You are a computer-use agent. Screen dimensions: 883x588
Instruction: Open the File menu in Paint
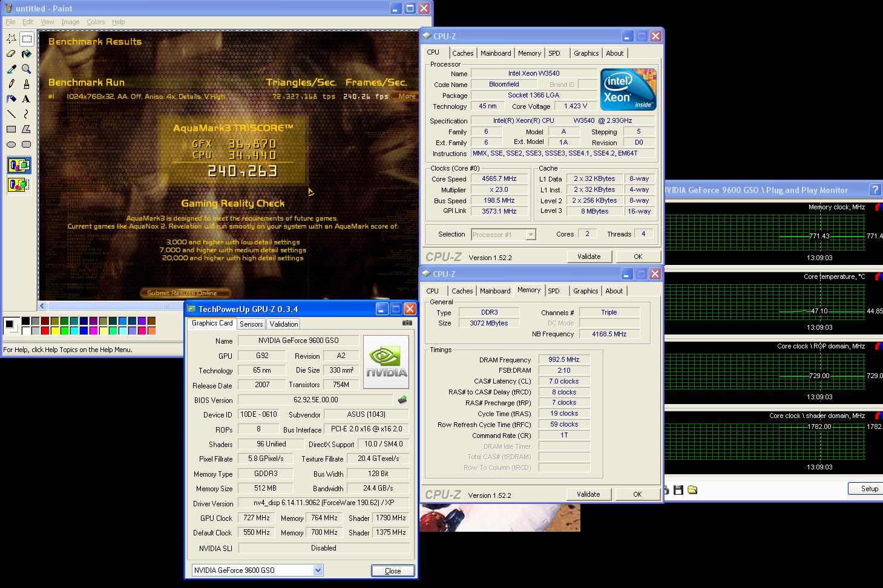[x=10, y=22]
